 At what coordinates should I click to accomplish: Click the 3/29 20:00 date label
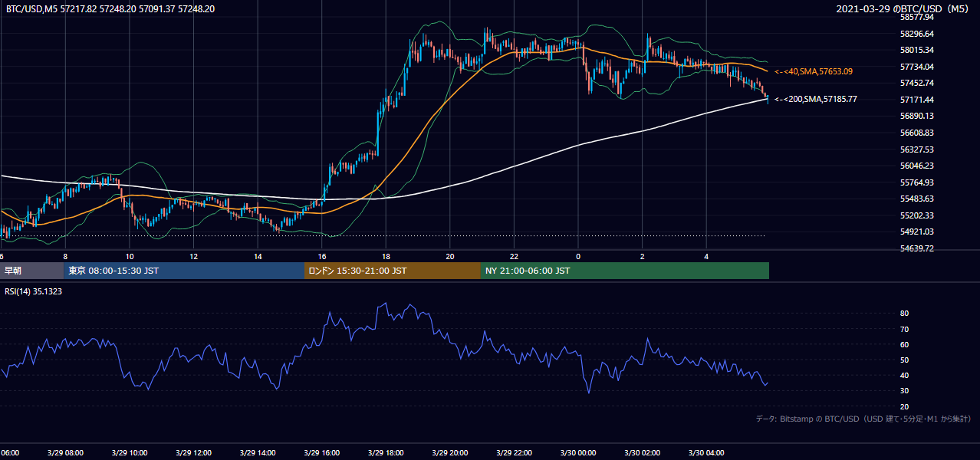tap(450, 453)
